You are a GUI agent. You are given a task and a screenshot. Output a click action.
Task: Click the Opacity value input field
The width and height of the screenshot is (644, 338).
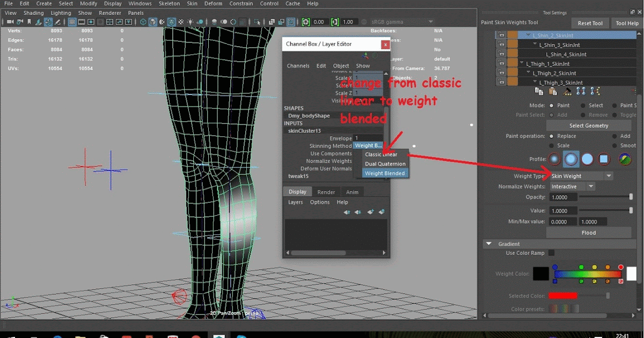[x=563, y=197]
